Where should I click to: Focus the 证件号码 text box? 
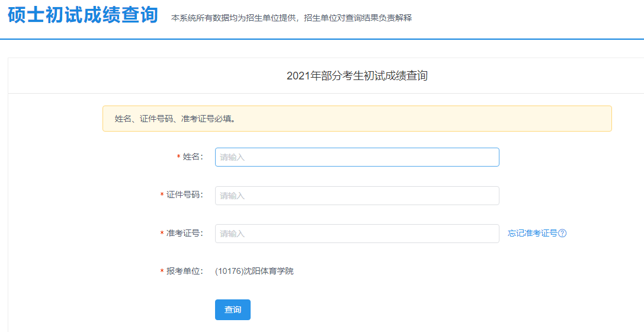(357, 196)
